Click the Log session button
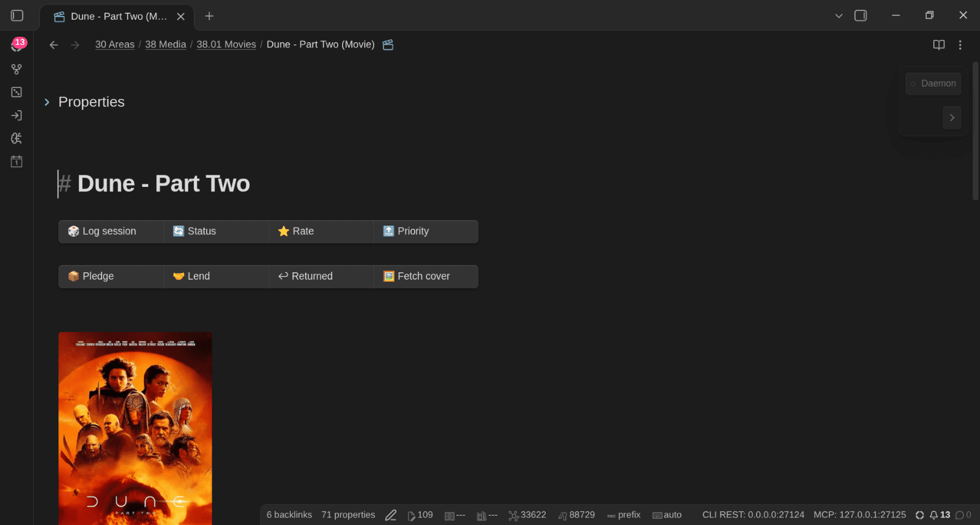This screenshot has height=525, width=980. [111, 232]
